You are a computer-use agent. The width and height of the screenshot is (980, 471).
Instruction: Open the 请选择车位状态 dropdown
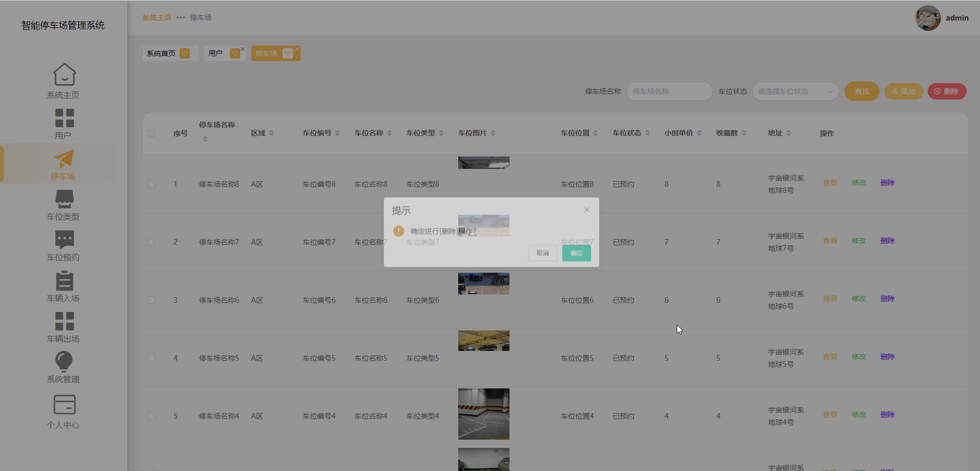pyautogui.click(x=795, y=91)
